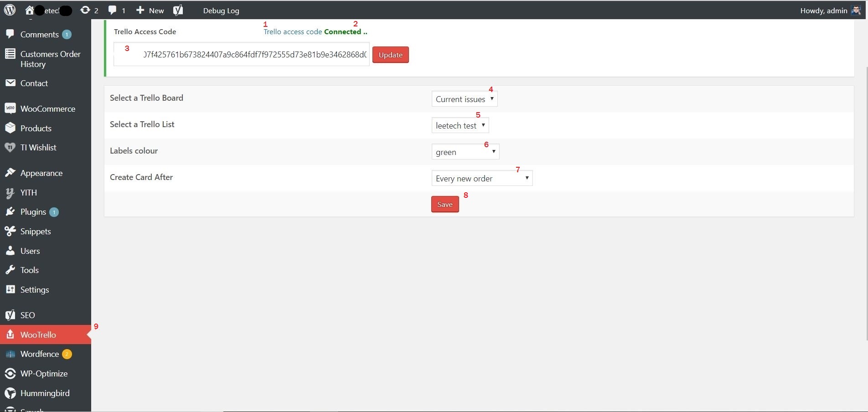
Task: Open the Trello List dropdown
Action: 460,125
